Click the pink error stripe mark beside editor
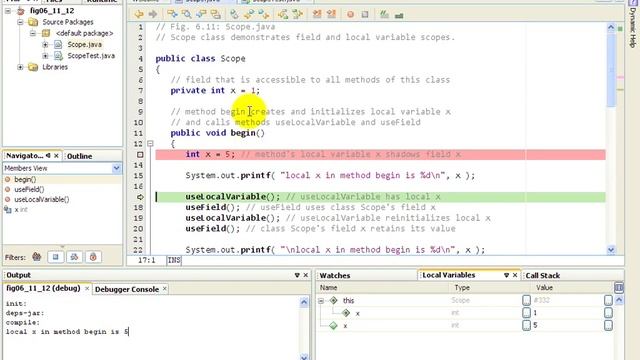 [620, 78]
